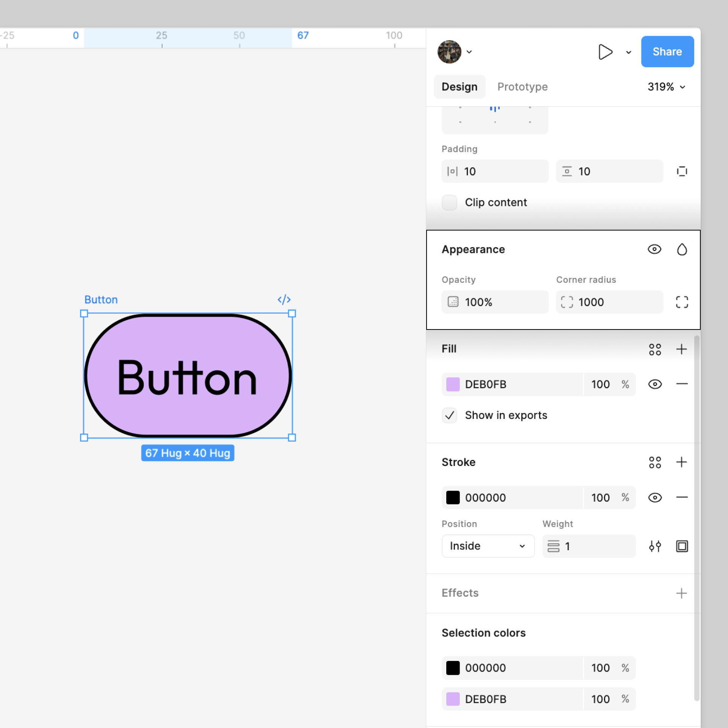Remove the black stroke with minus

pos(681,497)
